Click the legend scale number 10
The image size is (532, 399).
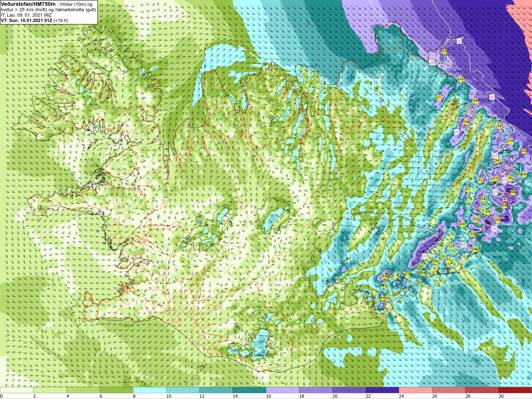point(169,396)
